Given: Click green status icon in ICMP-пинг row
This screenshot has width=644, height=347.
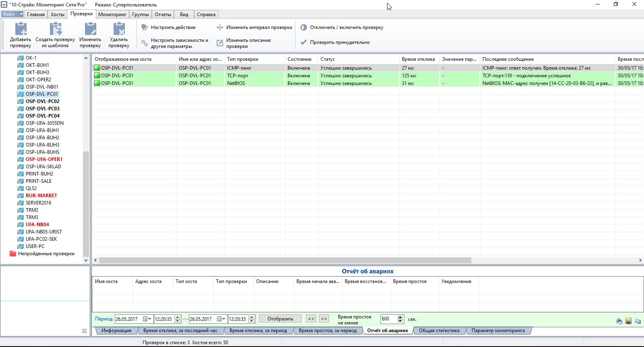Looking at the screenshot, I should pyautogui.click(x=97, y=68).
